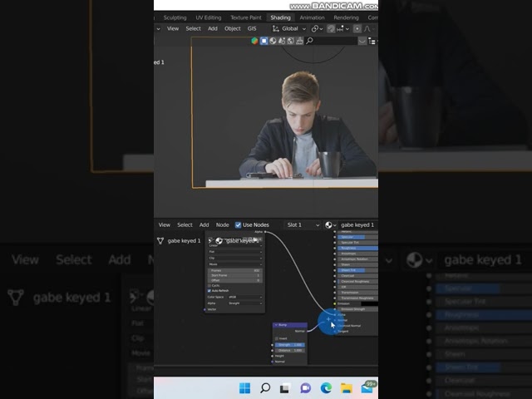Click the brush icon left of search

click(299, 41)
